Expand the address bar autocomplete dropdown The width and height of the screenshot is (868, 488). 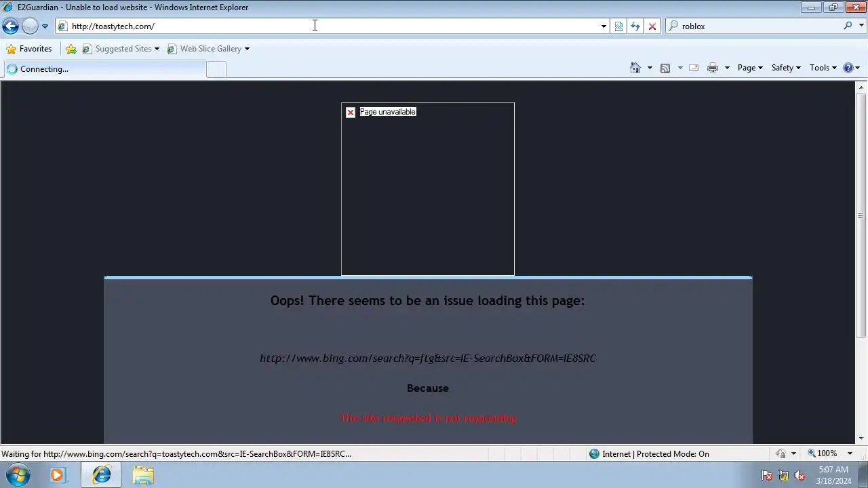[604, 26]
